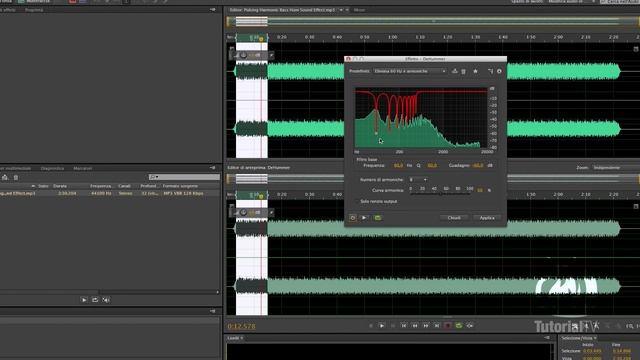The height and width of the screenshot is (360, 640).
Task: Rewind in main transport
Action: tap(415, 326)
